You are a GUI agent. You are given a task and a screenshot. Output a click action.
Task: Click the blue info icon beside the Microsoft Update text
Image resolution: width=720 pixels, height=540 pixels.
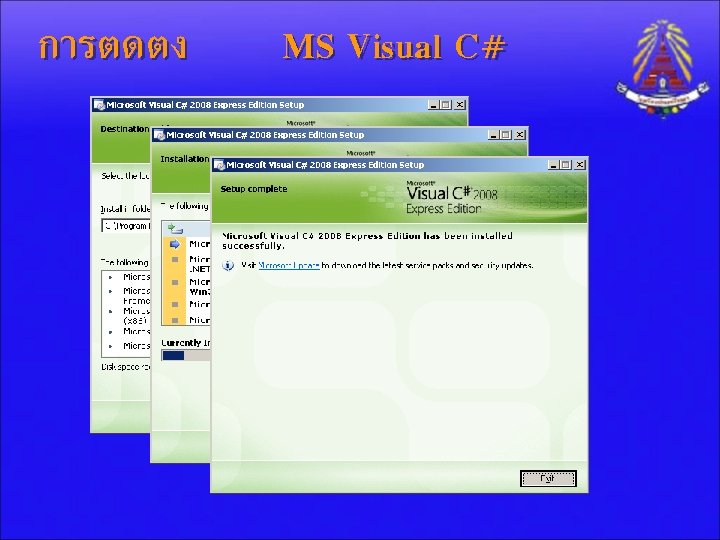click(x=228, y=265)
